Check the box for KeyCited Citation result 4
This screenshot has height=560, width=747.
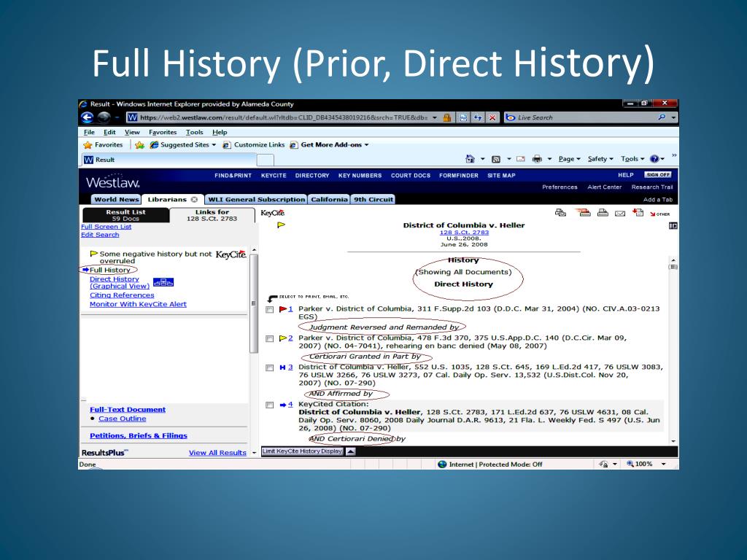coord(270,405)
